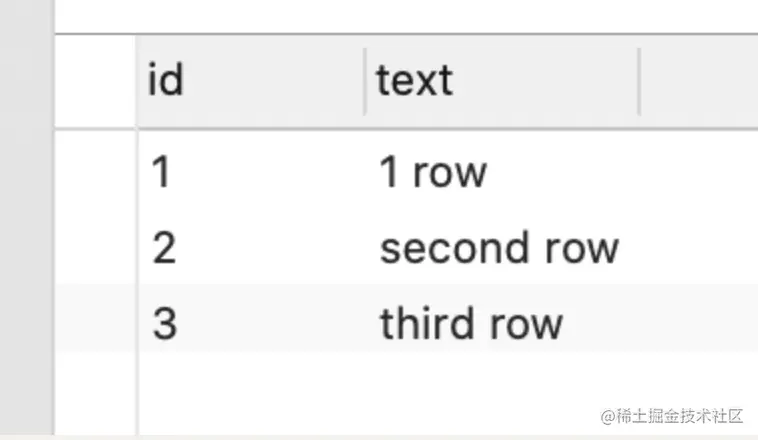Click divider between id and text headers
The height and width of the screenshot is (440, 758).
click(365, 81)
